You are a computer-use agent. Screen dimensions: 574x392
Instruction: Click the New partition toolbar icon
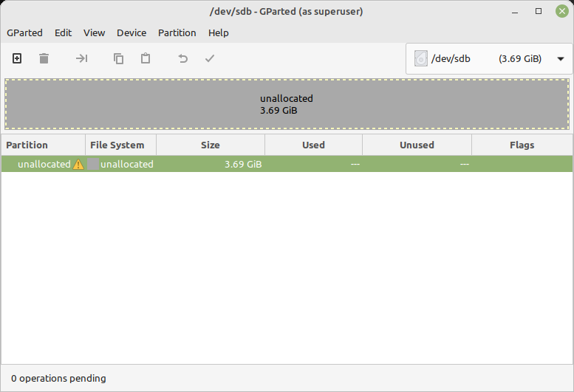(x=17, y=58)
